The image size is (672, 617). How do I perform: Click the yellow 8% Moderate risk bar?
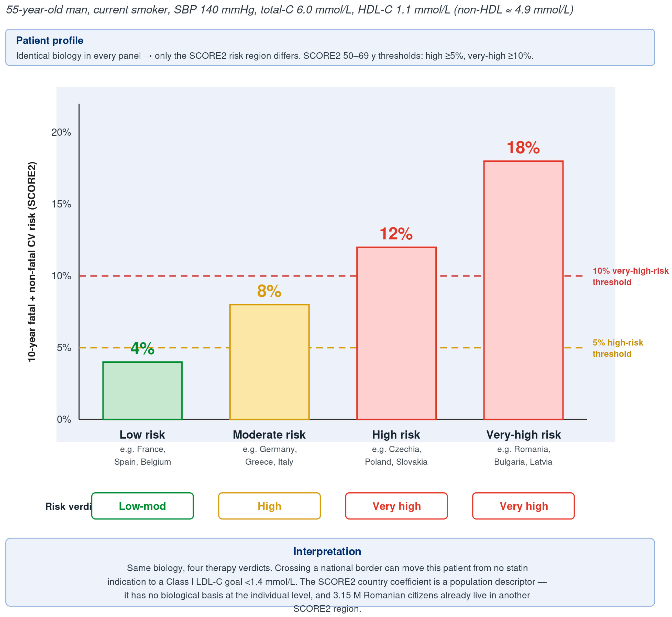[269, 362]
